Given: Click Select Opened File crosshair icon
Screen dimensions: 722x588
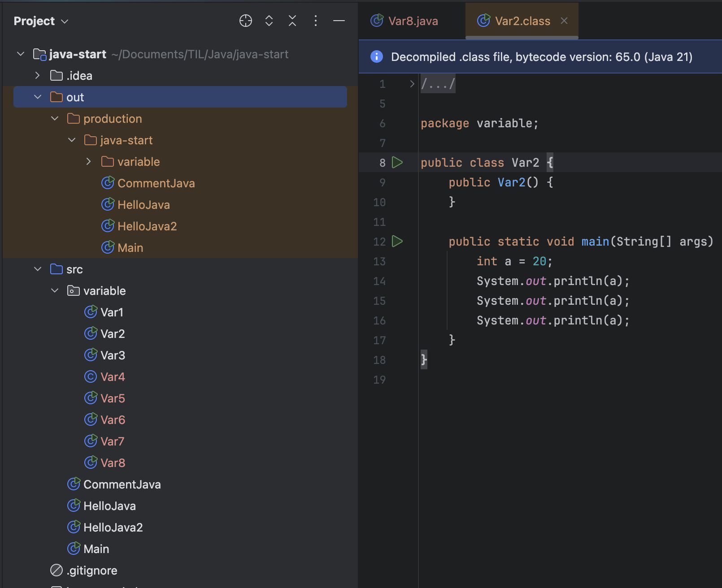Looking at the screenshot, I should click(x=246, y=21).
